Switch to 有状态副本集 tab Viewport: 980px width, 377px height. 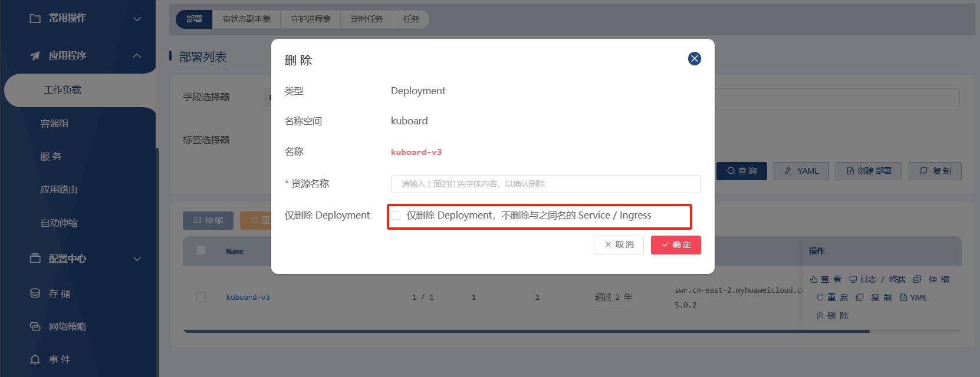click(246, 19)
